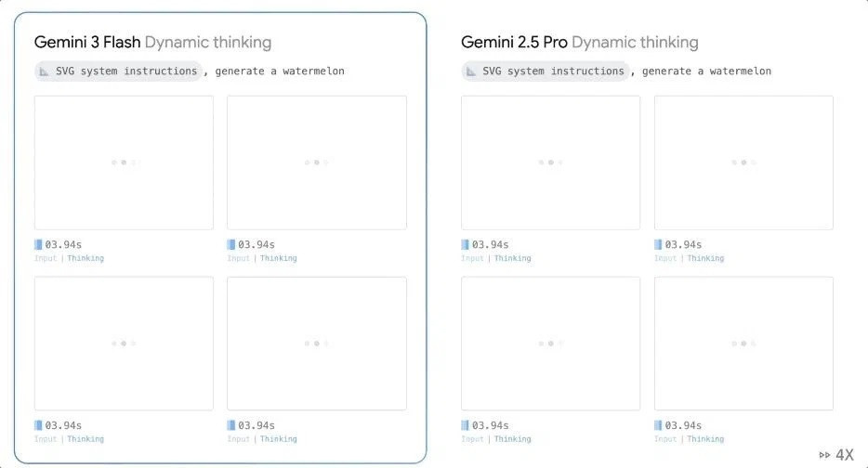Click the Gemini 2.5 Pro panel title
This screenshot has width=868, height=468.
pos(514,42)
